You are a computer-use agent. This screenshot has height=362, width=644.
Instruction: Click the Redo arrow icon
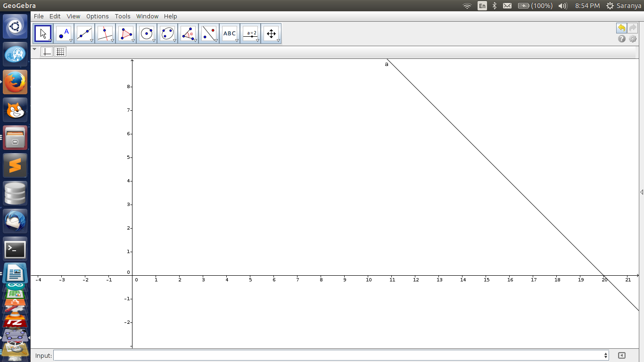click(633, 28)
